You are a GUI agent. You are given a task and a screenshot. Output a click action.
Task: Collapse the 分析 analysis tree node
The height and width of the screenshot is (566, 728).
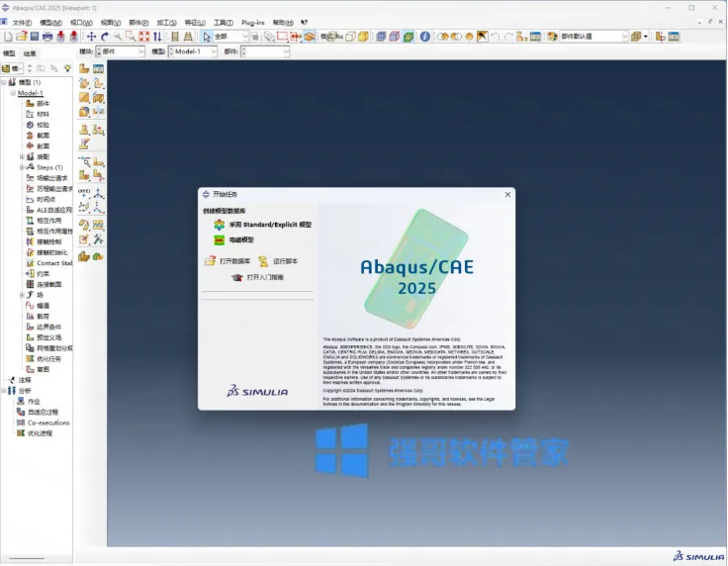point(4,391)
